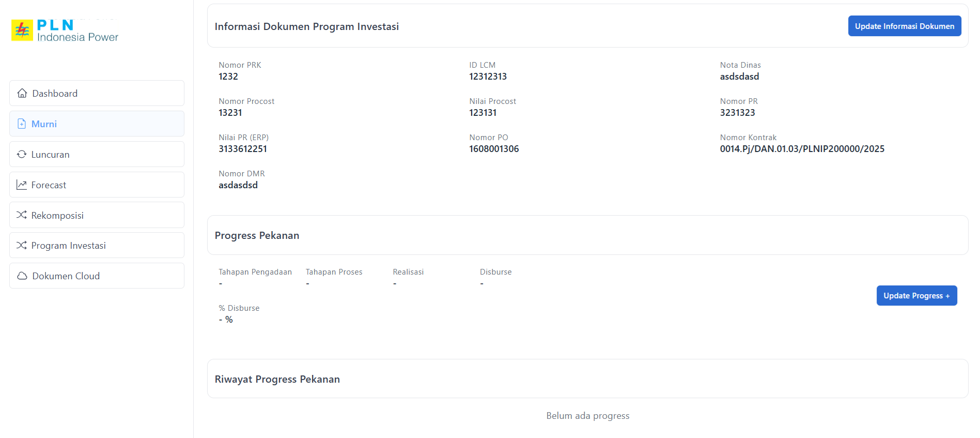Click the Luncuran refresh icon
Image resolution: width=980 pixels, height=438 pixels.
point(22,154)
